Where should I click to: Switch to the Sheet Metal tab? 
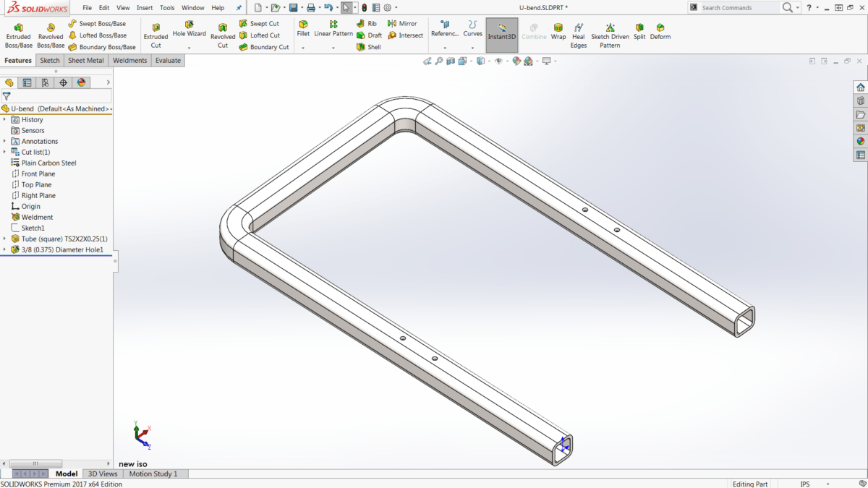pyautogui.click(x=85, y=60)
